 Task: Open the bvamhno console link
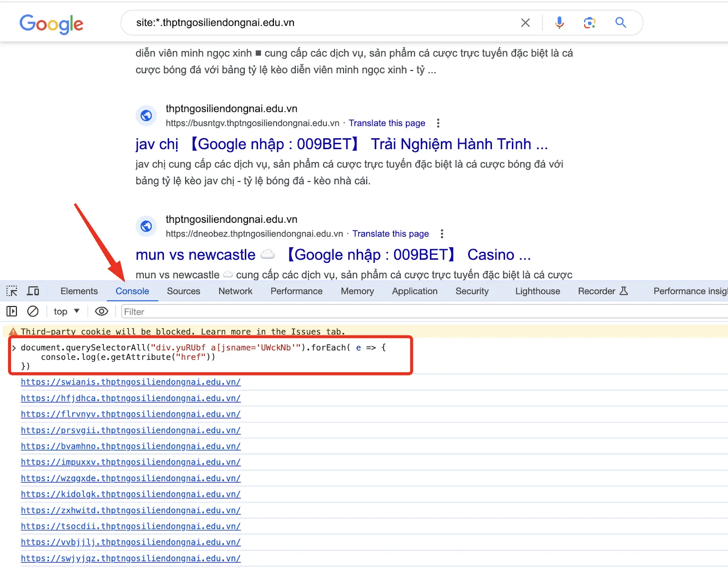pyautogui.click(x=131, y=446)
